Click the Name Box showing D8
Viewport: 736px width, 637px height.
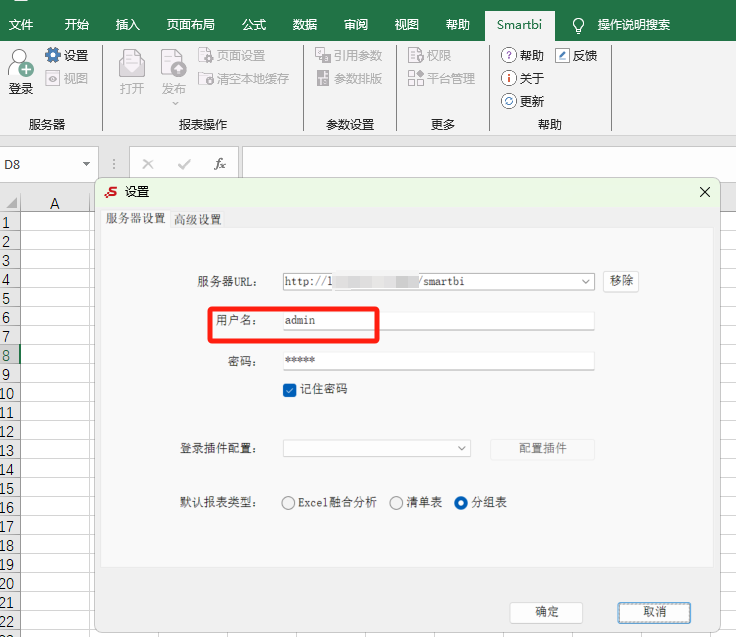tap(40, 164)
